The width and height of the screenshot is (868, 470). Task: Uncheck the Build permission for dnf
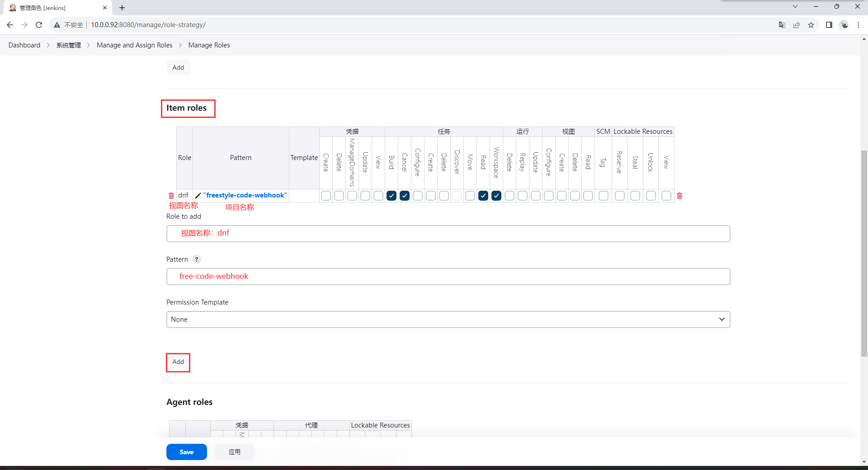392,196
